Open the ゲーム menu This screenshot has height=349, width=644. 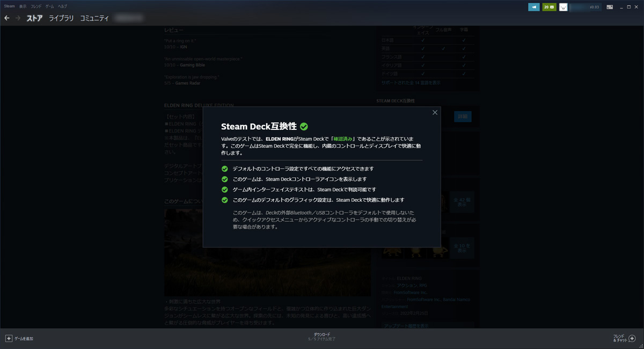click(x=49, y=6)
